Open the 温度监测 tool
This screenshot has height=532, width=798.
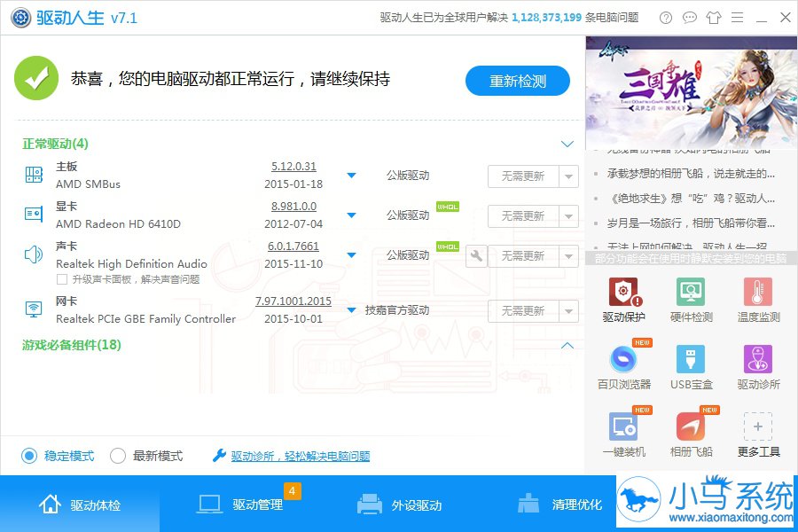tap(758, 300)
